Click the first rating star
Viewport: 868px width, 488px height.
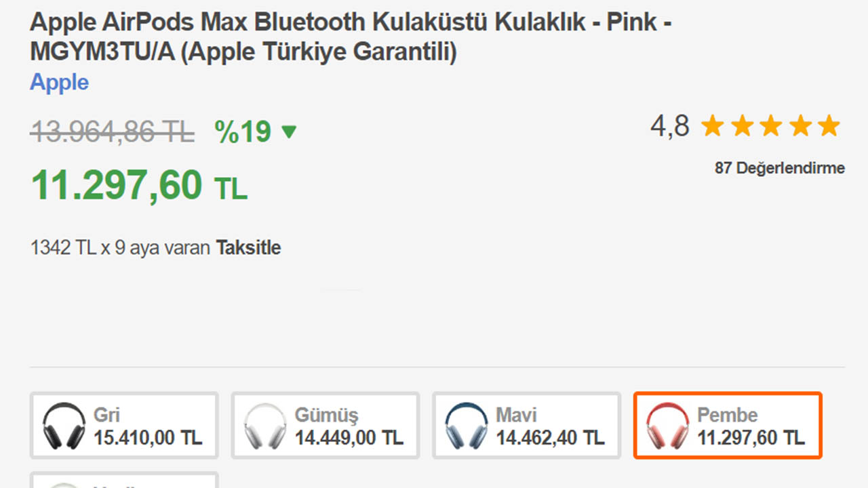click(x=712, y=126)
